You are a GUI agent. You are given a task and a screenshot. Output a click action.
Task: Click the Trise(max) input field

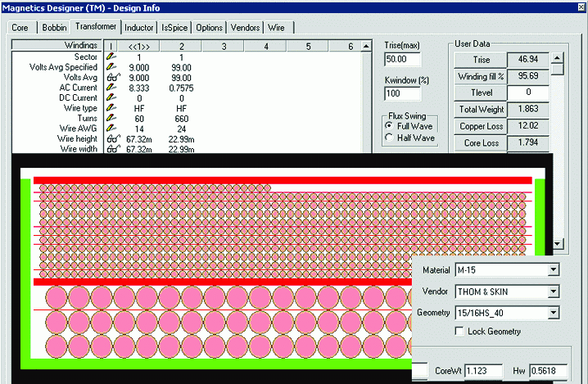coord(402,60)
